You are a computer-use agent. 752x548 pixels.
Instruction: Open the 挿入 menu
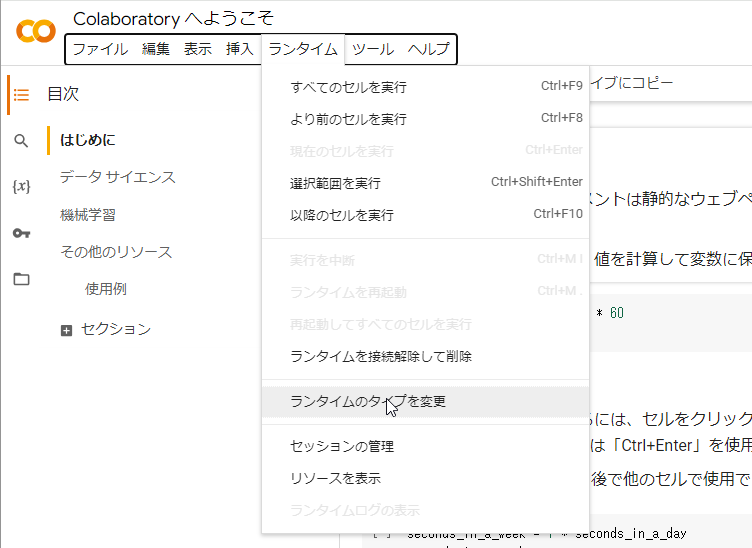tap(240, 49)
